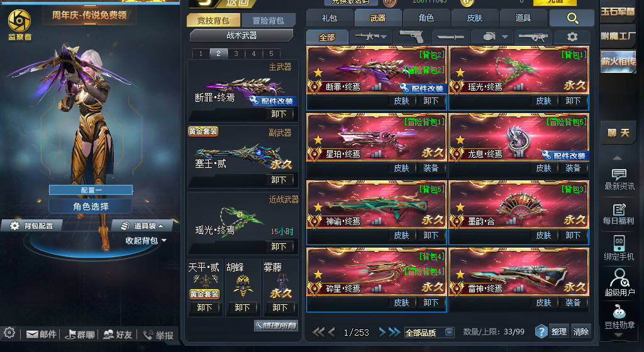Select loadout slot number 5
Image resolution: width=644 pixels, height=352 pixels.
point(271,53)
